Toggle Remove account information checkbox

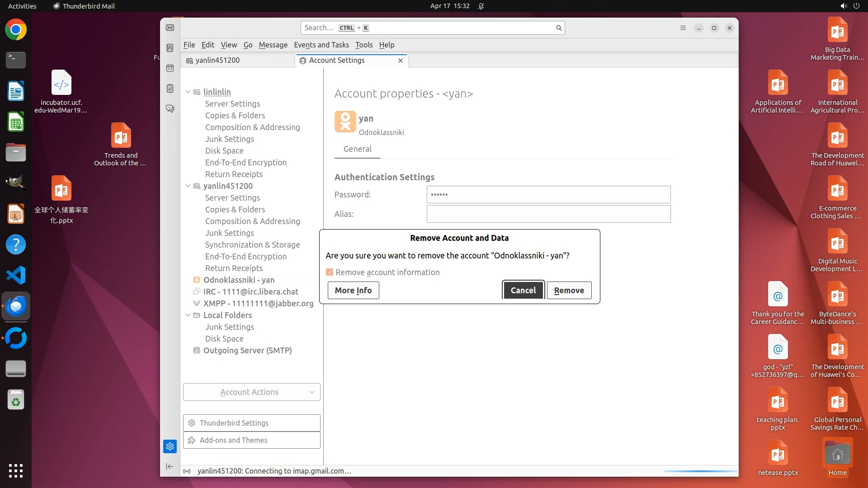point(330,272)
